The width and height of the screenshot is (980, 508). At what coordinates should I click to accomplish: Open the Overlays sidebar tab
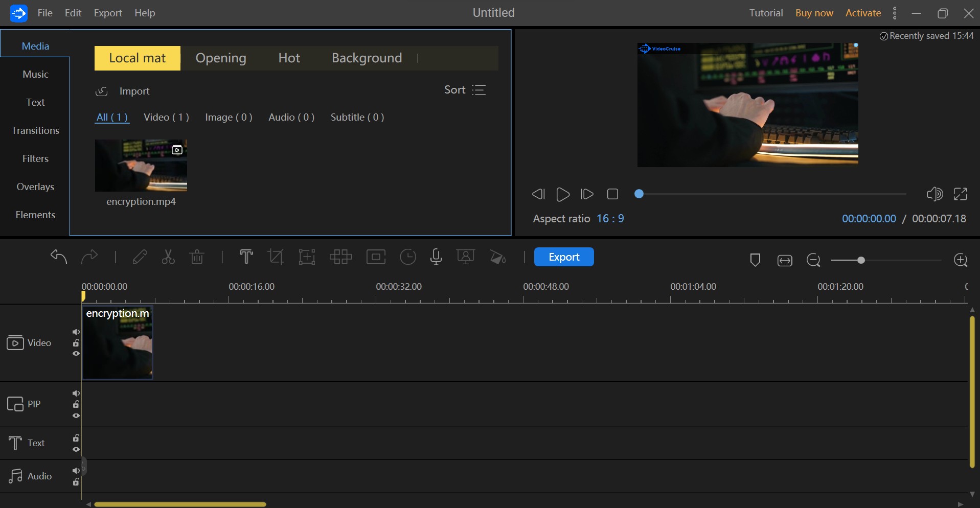35,187
